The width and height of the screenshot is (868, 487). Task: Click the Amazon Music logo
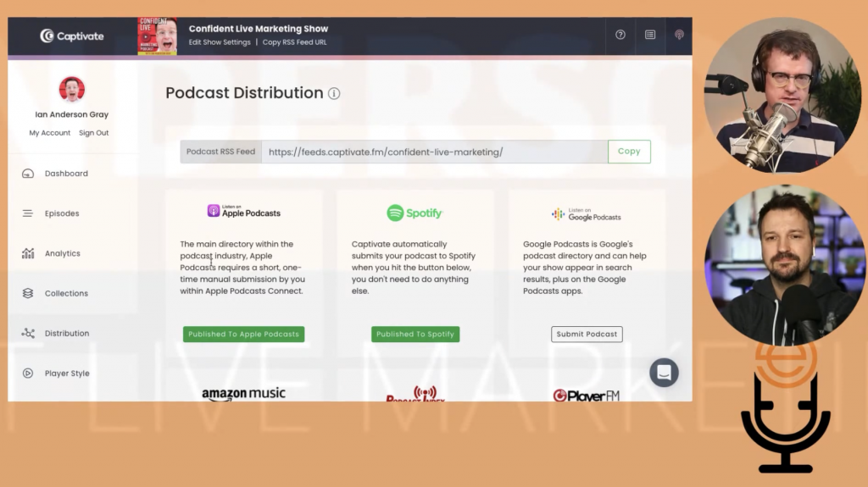coord(243,394)
